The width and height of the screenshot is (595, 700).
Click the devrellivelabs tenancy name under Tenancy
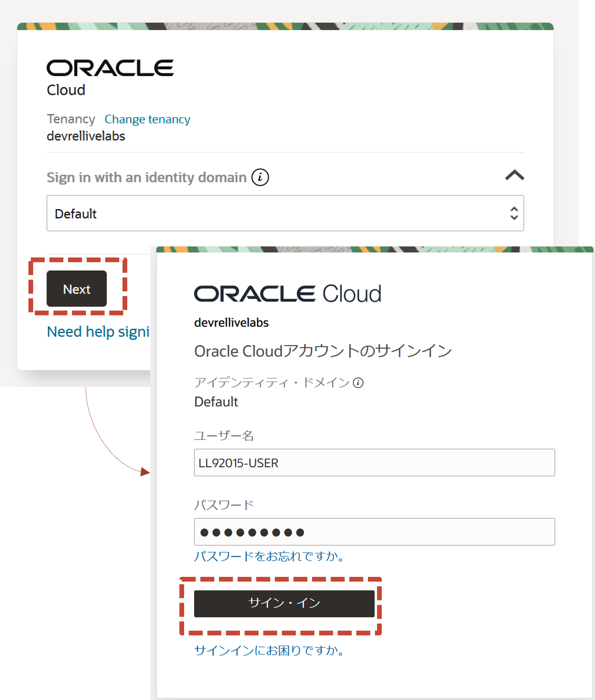pyautogui.click(x=86, y=136)
